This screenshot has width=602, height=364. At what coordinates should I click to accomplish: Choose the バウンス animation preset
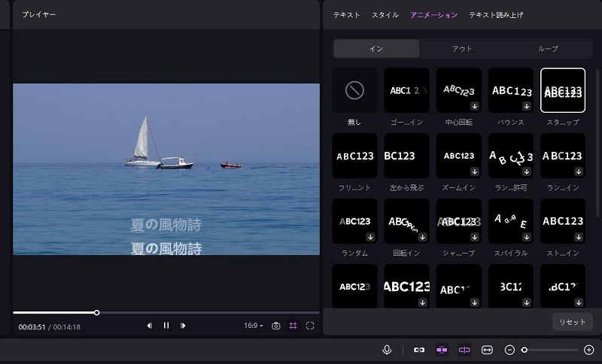(x=511, y=91)
